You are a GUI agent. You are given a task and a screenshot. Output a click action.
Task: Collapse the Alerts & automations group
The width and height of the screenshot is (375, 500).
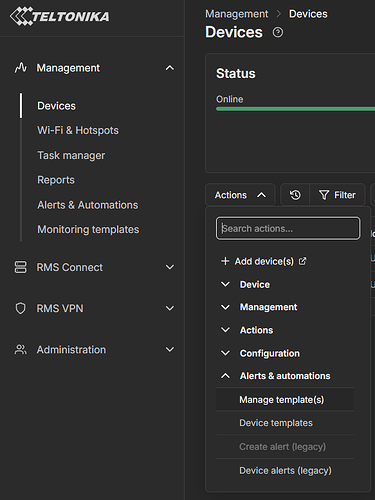pyautogui.click(x=275, y=376)
